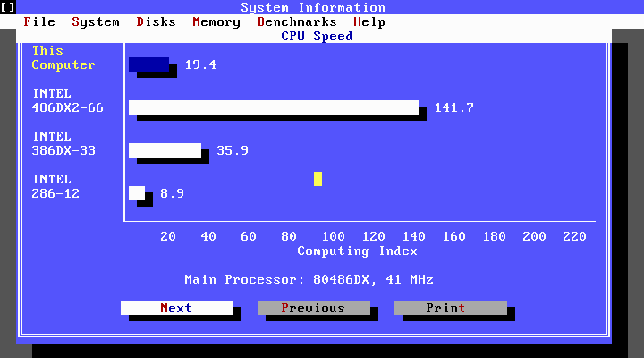The image size is (644, 358).
Task: Click the 160 axis tick label
Action: point(453,236)
